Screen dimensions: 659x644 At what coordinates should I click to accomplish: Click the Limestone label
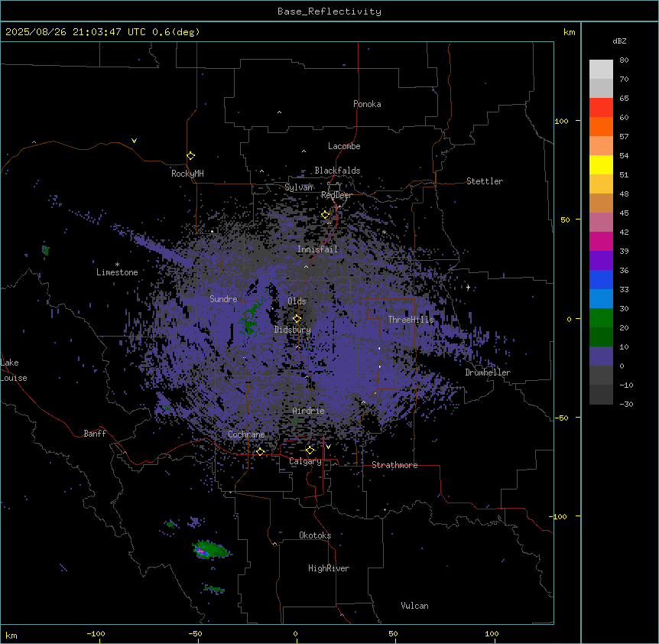coord(117,272)
